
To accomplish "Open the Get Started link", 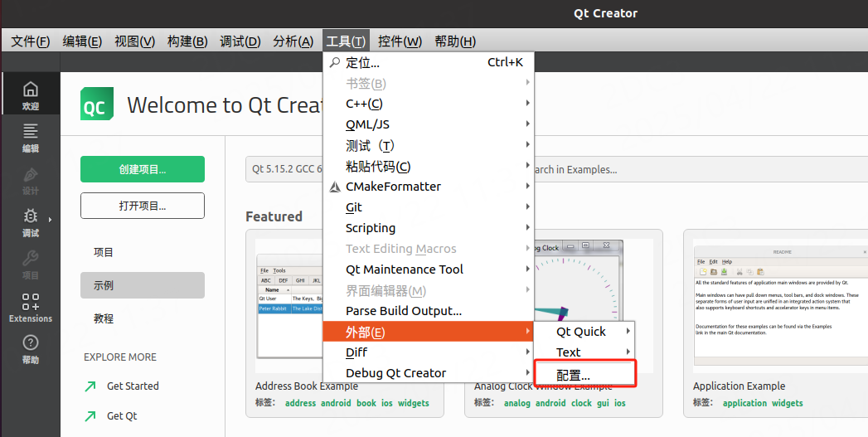I will pyautogui.click(x=133, y=386).
